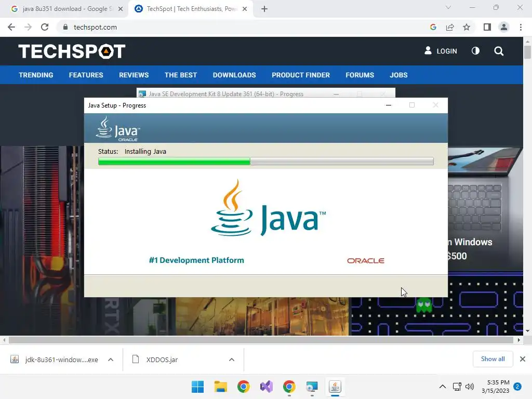Screen dimensions: 532x399
Task: View site info via the padlock icon
Action: [x=65, y=27]
